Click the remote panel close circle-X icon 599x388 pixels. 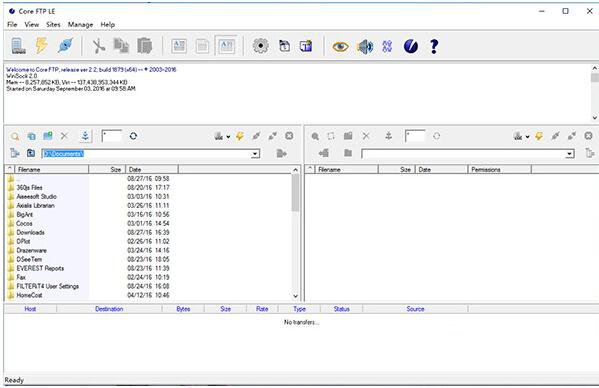point(588,136)
